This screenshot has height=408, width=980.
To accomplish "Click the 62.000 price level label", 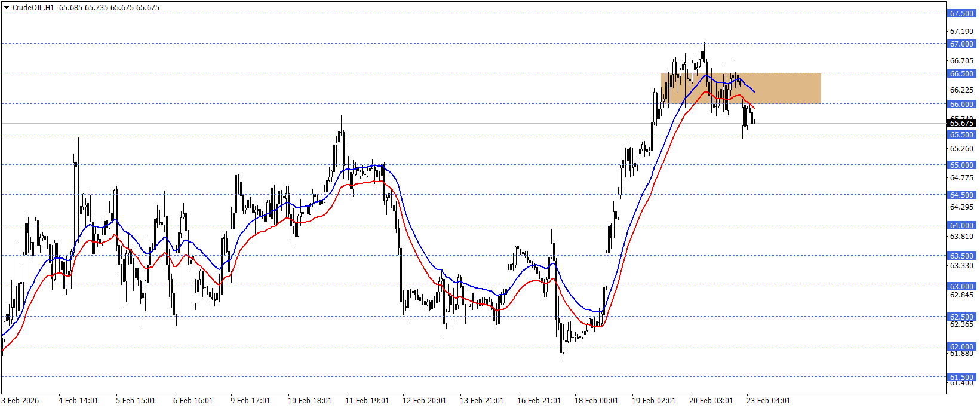I will tap(961, 346).
